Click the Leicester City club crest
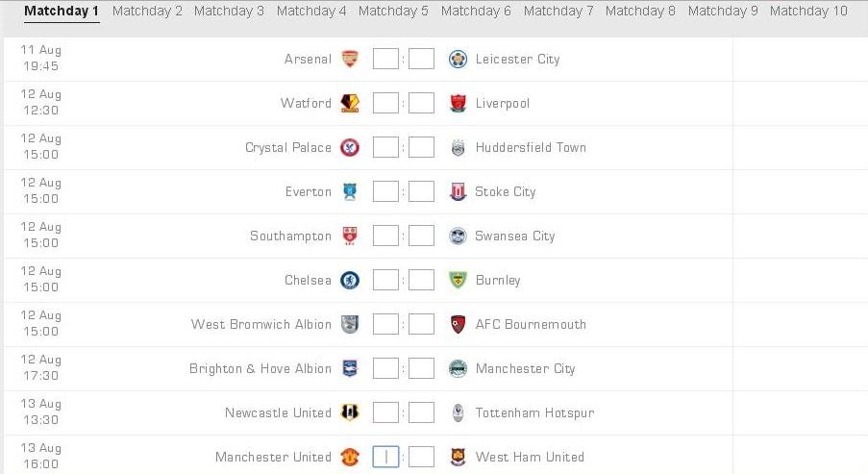 coord(458,59)
